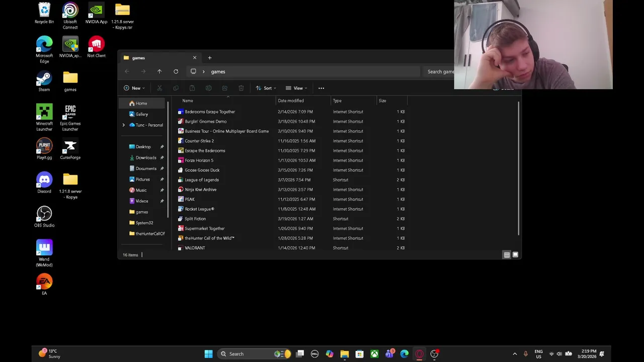This screenshot has width=644, height=362.
Task: Open the Ubisoft Connect desktop shortcut
Action: (70, 16)
